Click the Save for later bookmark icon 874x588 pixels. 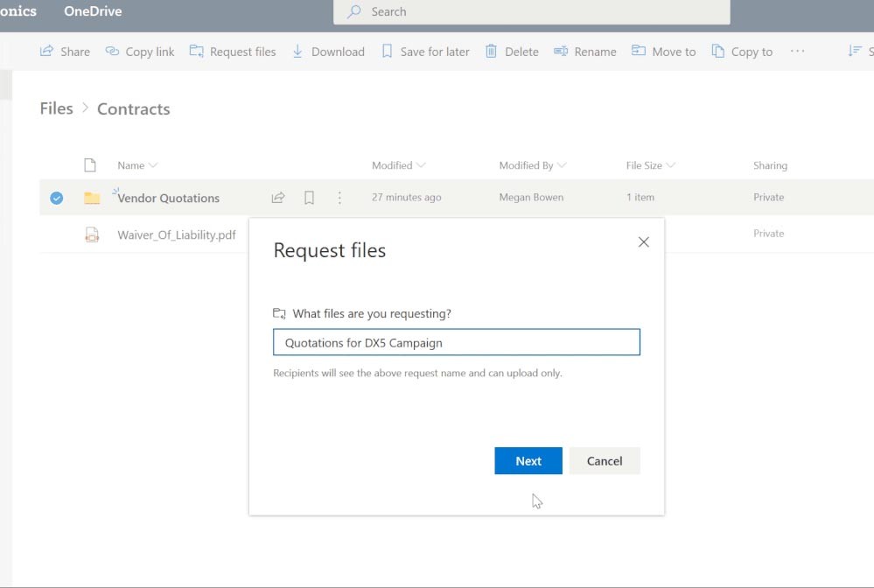click(387, 51)
